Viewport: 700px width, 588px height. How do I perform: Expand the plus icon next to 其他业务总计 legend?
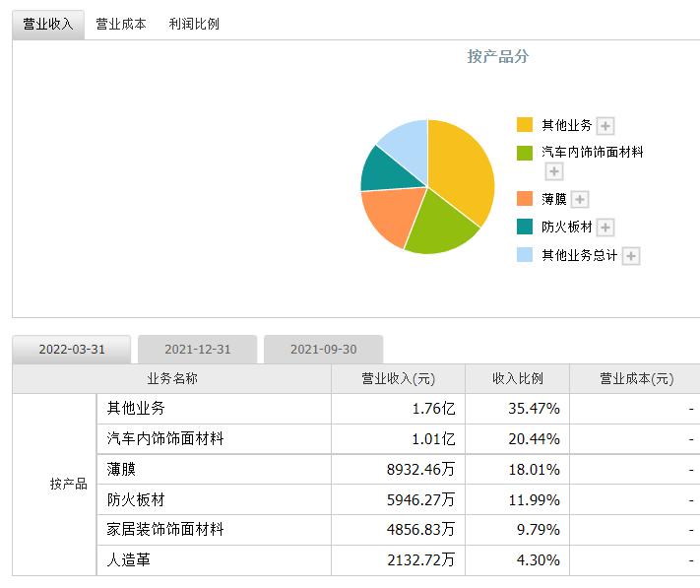point(631,256)
